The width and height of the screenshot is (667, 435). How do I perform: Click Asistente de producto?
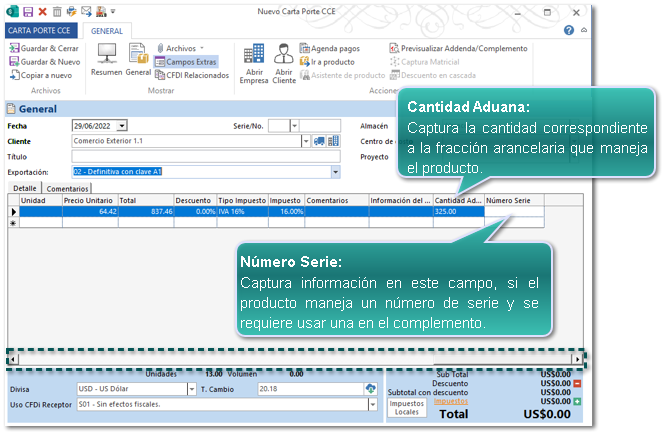342,75
